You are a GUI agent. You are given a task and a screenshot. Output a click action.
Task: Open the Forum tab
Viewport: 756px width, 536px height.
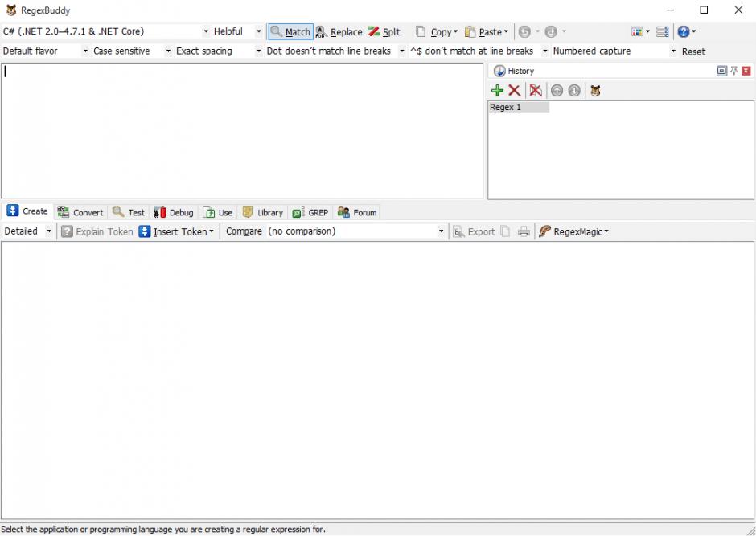point(357,212)
